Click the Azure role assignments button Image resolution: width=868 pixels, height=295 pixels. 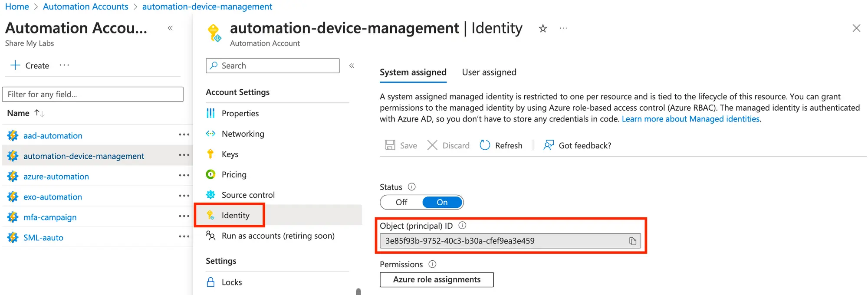(x=437, y=280)
